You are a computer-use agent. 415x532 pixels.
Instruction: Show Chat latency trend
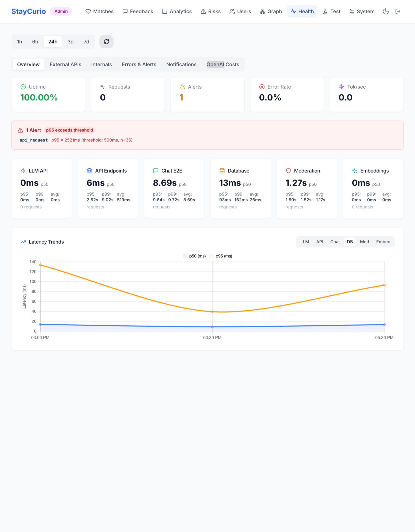(335, 242)
